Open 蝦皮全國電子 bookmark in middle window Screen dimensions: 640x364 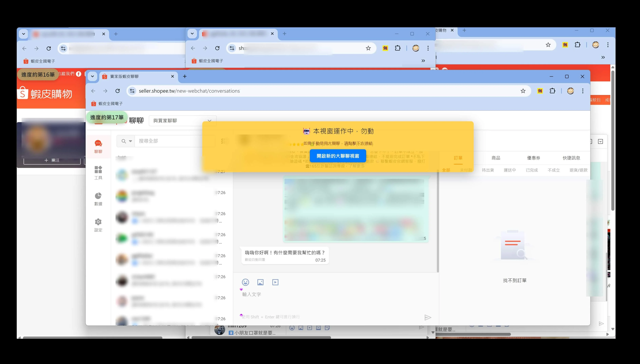(208, 61)
